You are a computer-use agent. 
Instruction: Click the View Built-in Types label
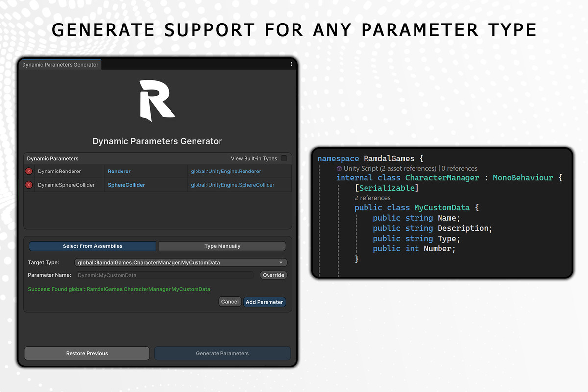pyautogui.click(x=255, y=158)
